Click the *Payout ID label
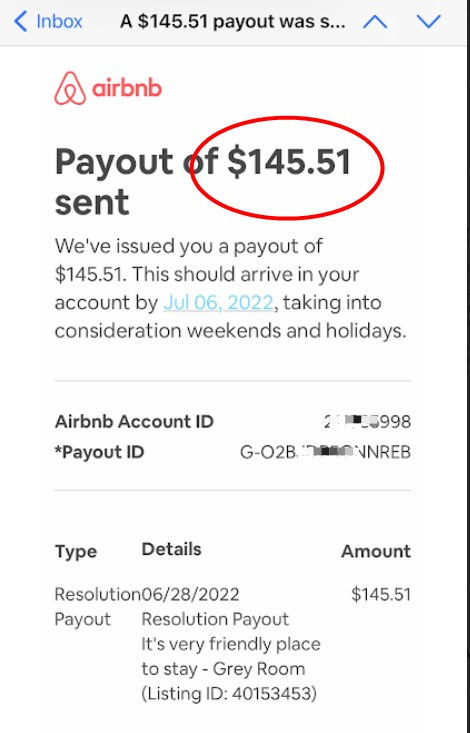The width and height of the screenshot is (470, 733). tap(100, 452)
